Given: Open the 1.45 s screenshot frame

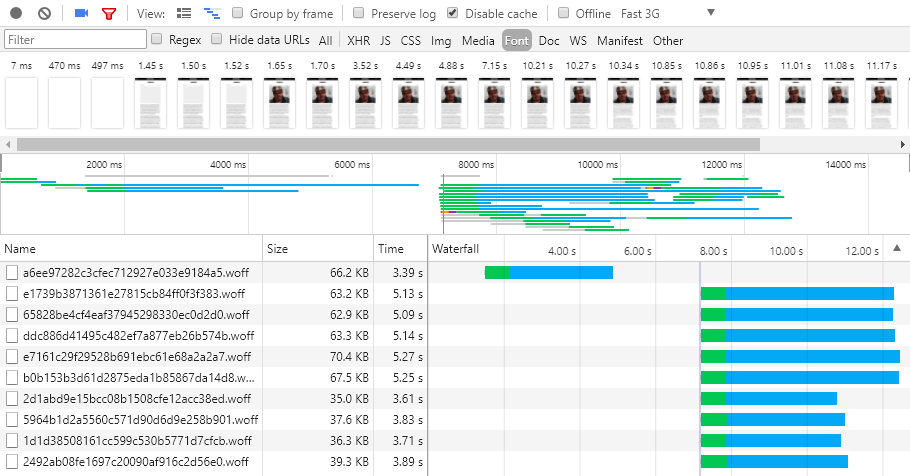Looking at the screenshot, I should point(150,103).
